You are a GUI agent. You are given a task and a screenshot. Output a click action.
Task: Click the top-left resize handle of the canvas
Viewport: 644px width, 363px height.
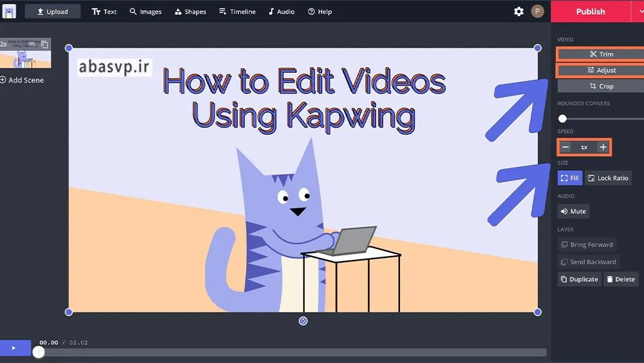tap(69, 48)
